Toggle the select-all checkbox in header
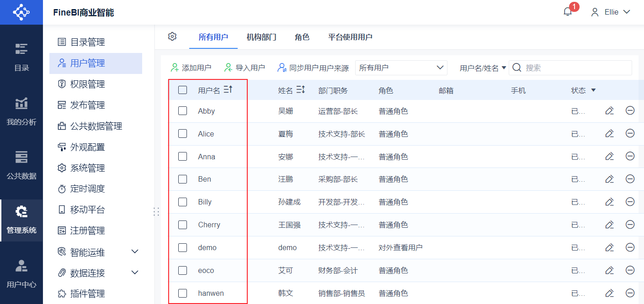Screen dimensions: 644x304 coord(183,90)
